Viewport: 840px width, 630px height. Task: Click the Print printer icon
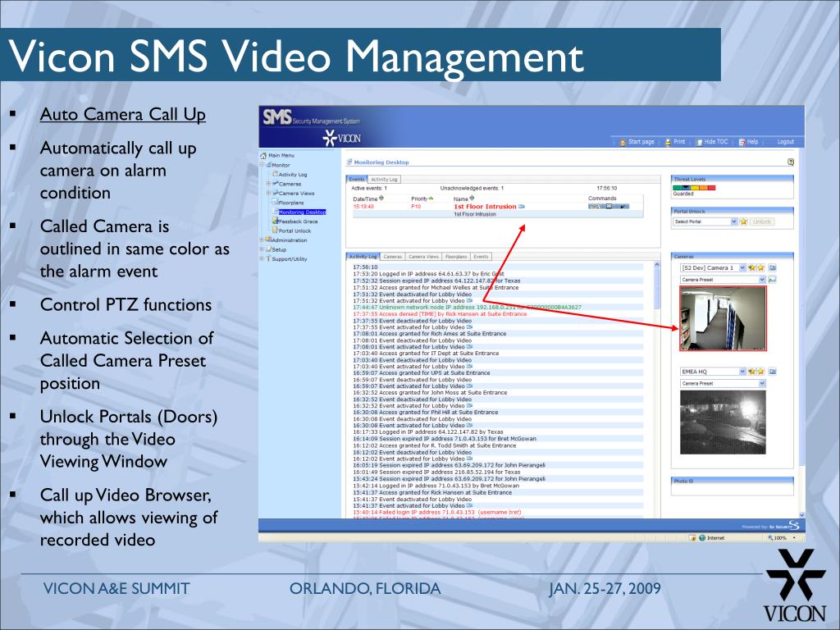pos(668,142)
